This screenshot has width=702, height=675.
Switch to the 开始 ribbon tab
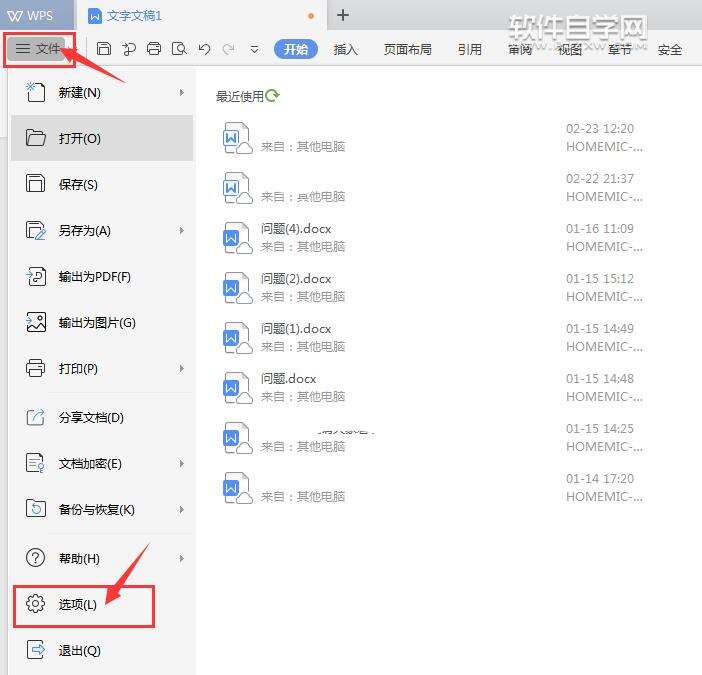point(295,49)
